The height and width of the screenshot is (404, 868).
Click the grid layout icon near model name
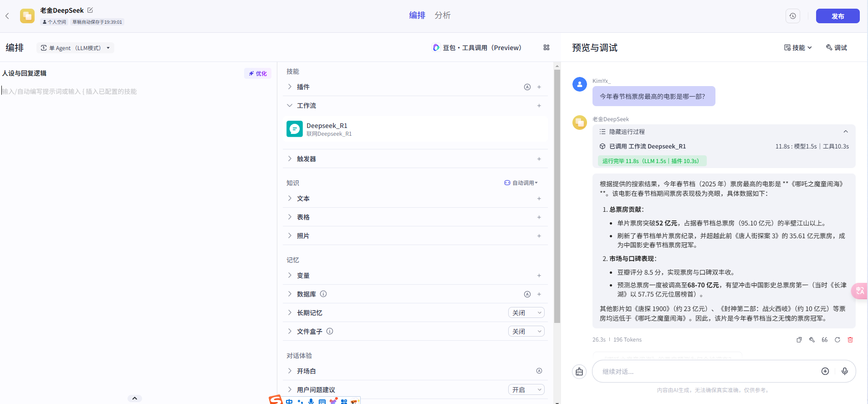pyautogui.click(x=546, y=47)
